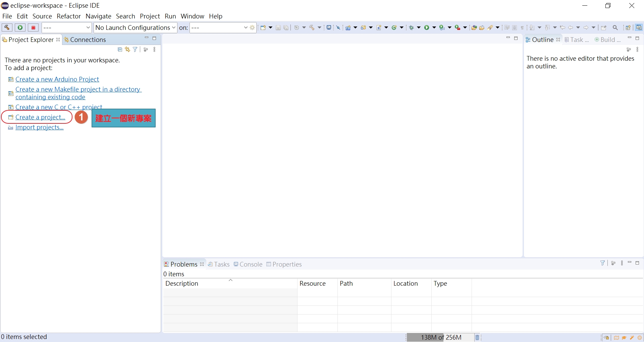644x342 pixels.
Task: Click the launch target settings gear icon
Action: point(253,27)
